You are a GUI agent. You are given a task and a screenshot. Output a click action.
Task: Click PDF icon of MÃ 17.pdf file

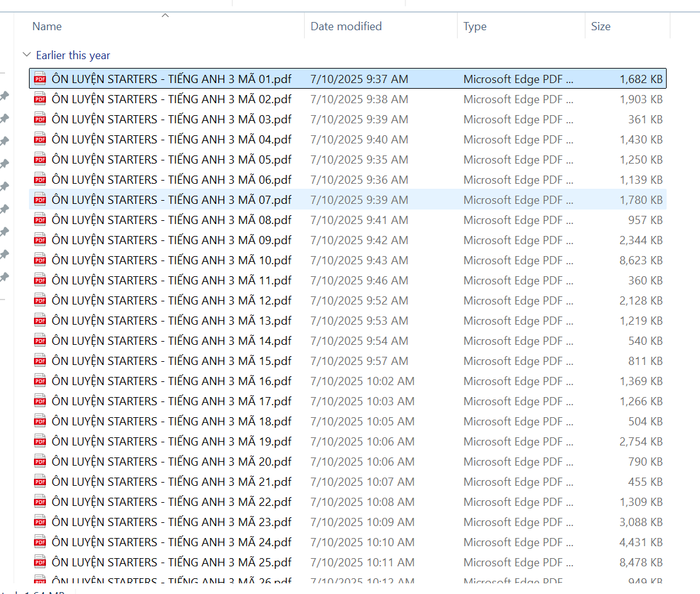pos(40,401)
